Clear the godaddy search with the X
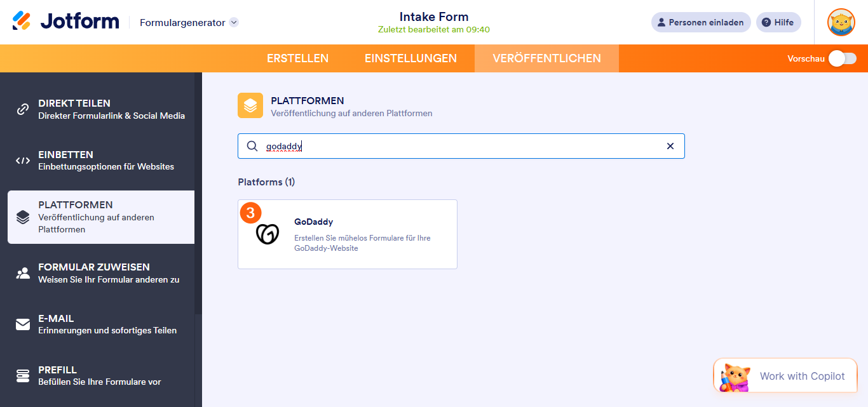This screenshot has width=868, height=407. 670,146
